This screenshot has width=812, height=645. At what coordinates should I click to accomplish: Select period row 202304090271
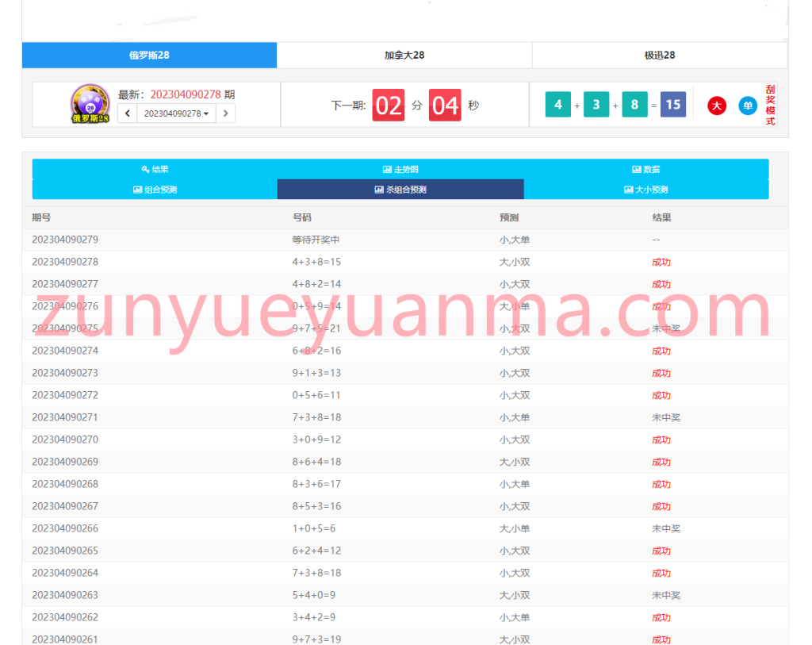pos(405,417)
